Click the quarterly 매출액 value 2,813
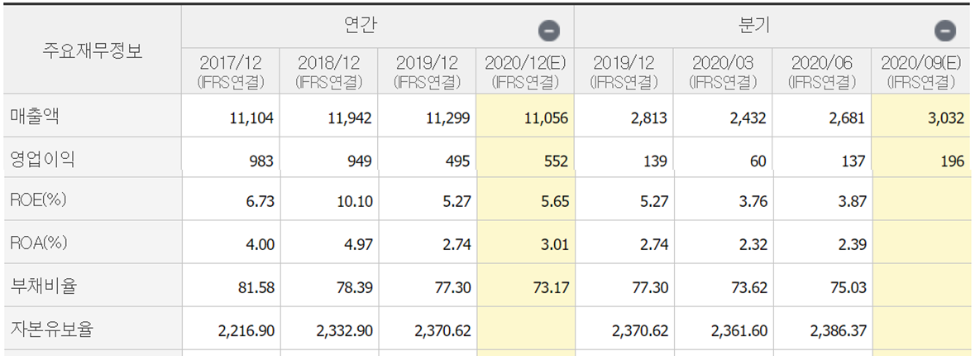Screen dimensions: 980x356 (649, 118)
